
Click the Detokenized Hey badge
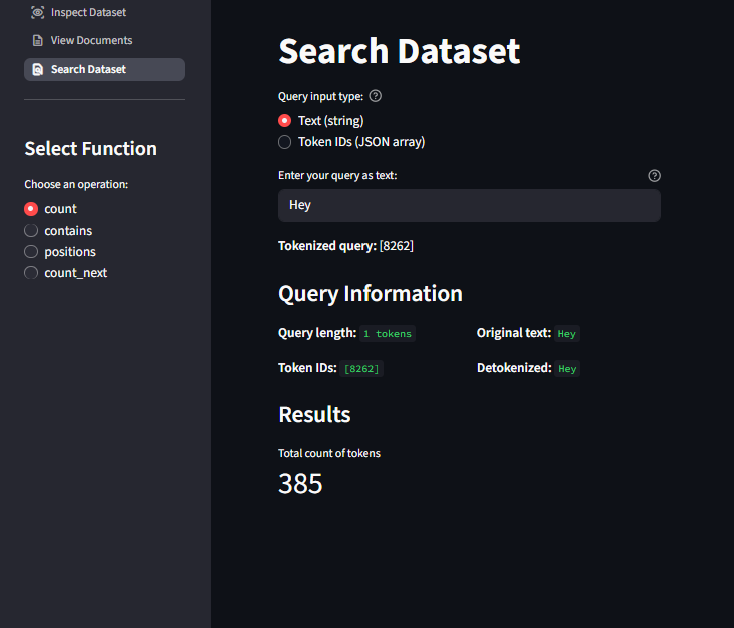pyautogui.click(x=567, y=369)
